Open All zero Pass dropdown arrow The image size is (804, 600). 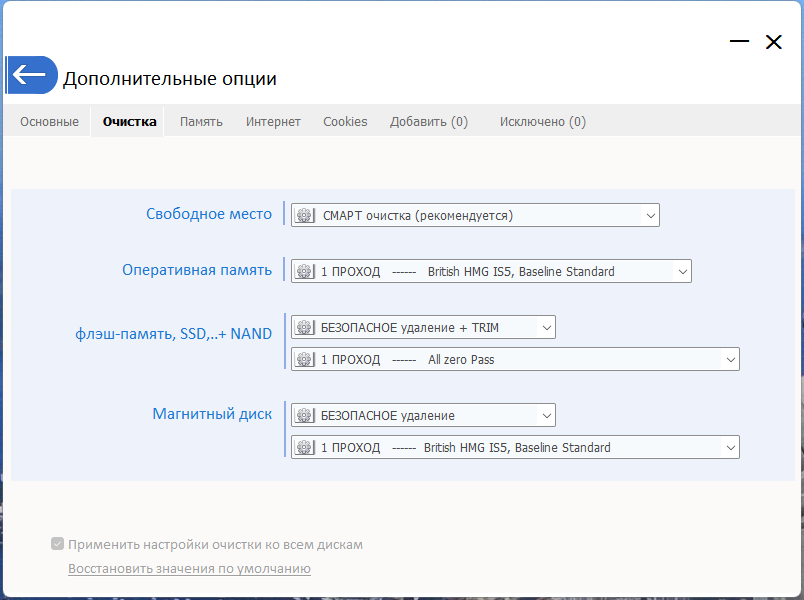(x=731, y=359)
